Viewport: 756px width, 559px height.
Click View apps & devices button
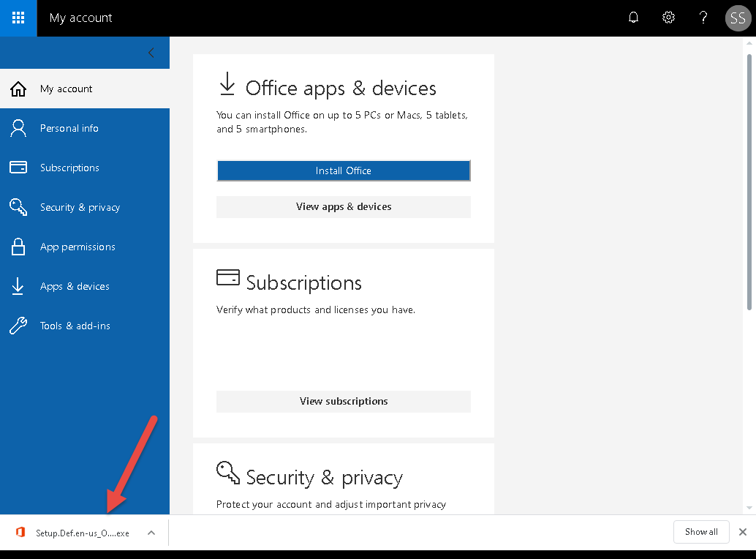click(x=344, y=206)
